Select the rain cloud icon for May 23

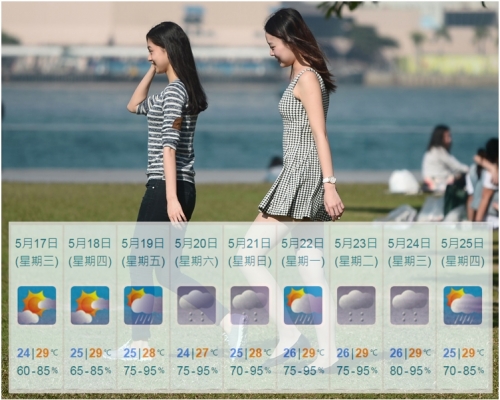356,305
